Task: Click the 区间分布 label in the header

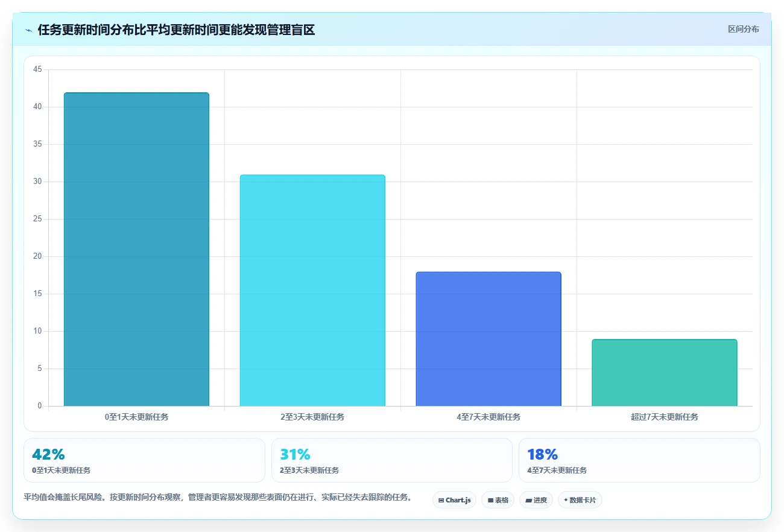Action: pos(743,29)
